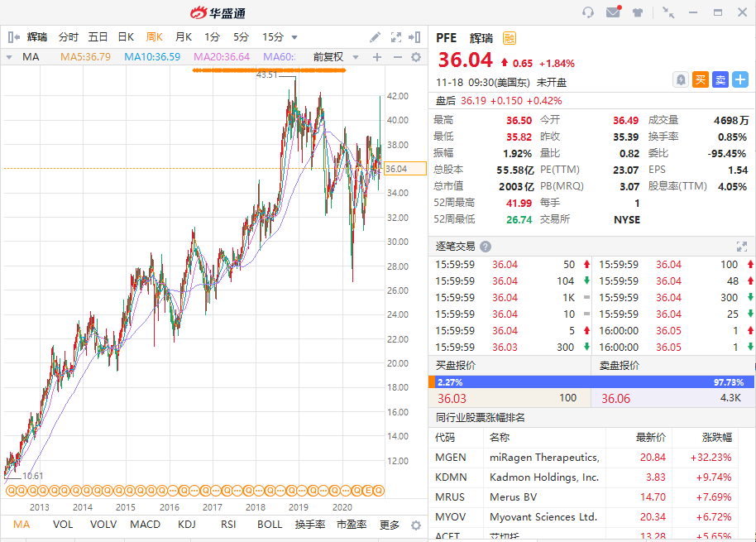Click the bid price 36.03
The height and width of the screenshot is (542, 756).
point(452,399)
